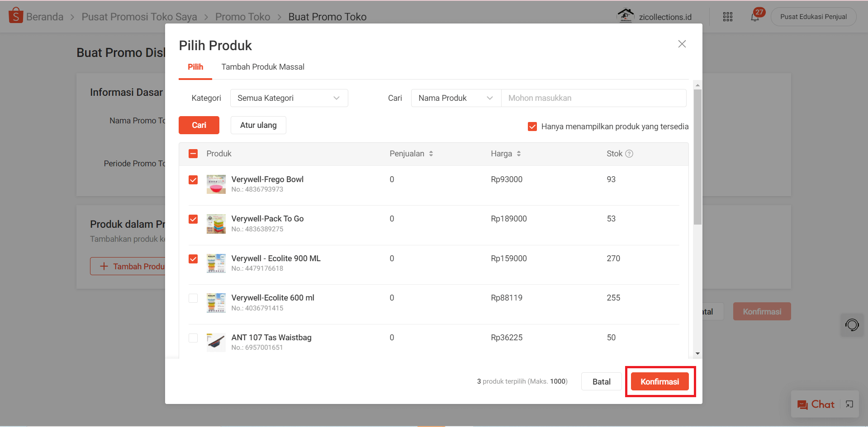Open the Nama Produk search type dropdown
The image size is (868, 427).
[455, 98]
